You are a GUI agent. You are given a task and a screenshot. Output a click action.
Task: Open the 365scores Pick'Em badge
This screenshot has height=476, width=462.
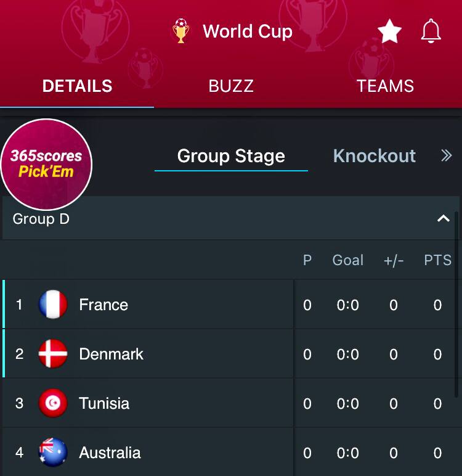[46, 165]
